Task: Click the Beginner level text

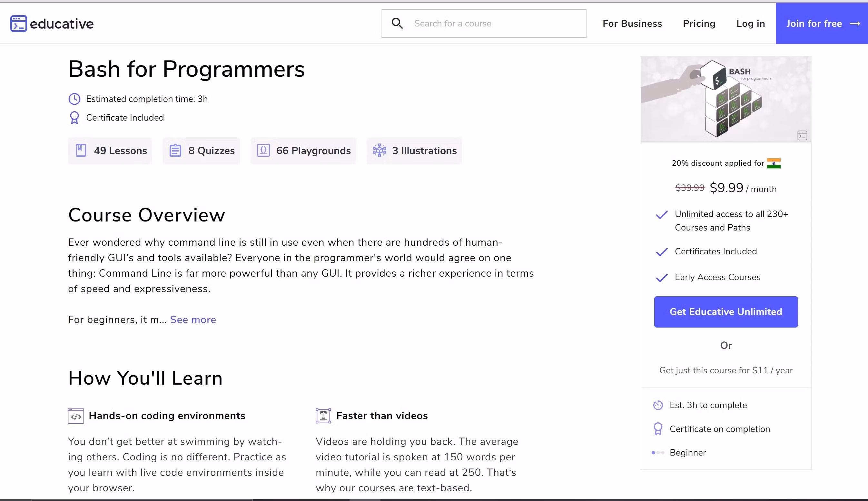Action: click(x=688, y=453)
